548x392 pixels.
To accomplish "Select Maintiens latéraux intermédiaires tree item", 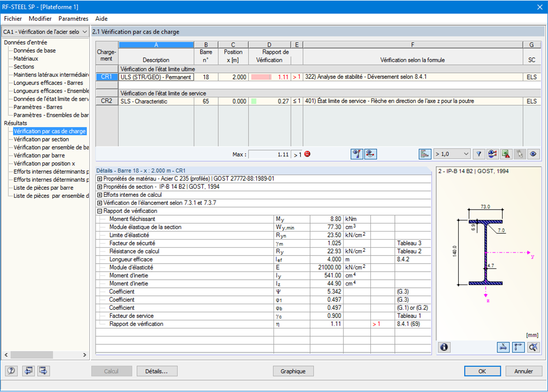I will [x=51, y=75].
